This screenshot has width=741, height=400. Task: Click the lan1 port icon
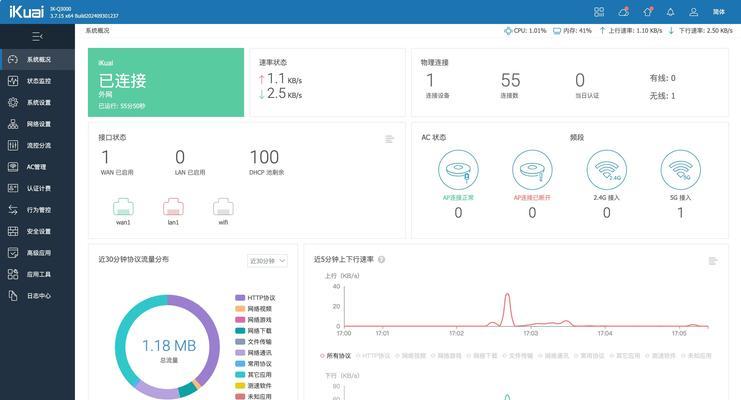click(173, 207)
